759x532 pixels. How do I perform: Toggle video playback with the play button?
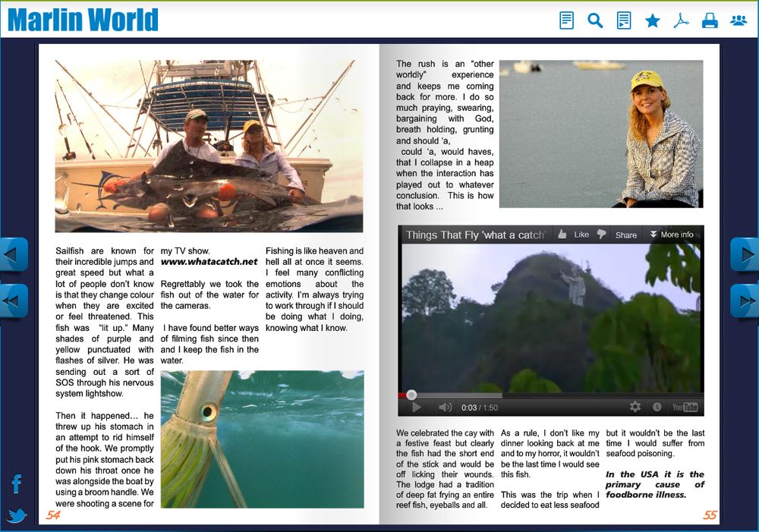[x=416, y=408]
